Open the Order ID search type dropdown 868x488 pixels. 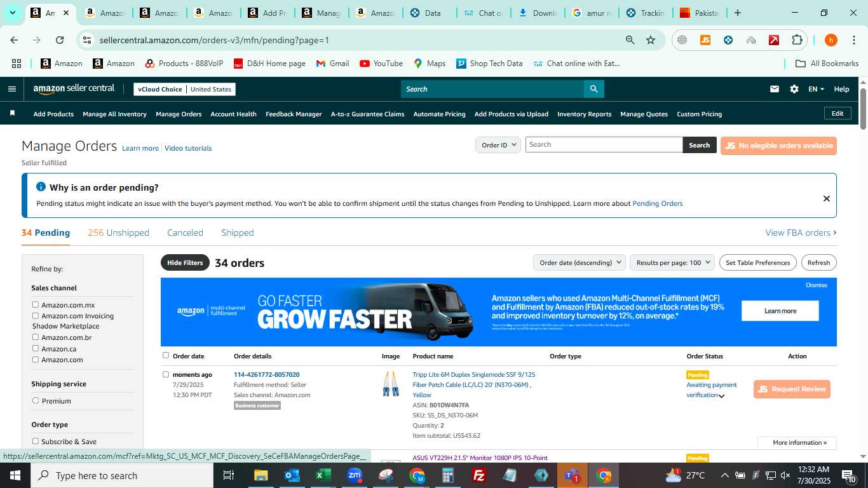tap(498, 145)
